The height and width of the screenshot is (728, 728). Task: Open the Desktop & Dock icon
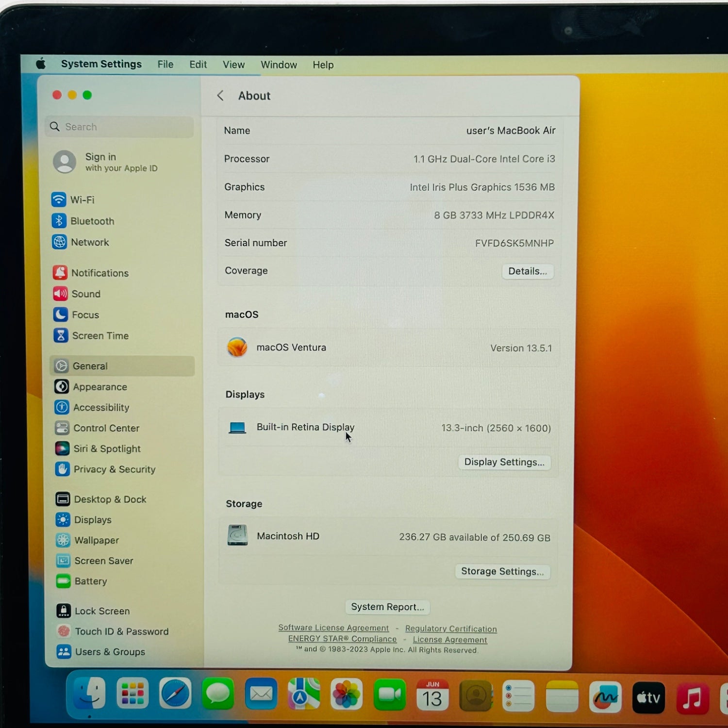63,499
